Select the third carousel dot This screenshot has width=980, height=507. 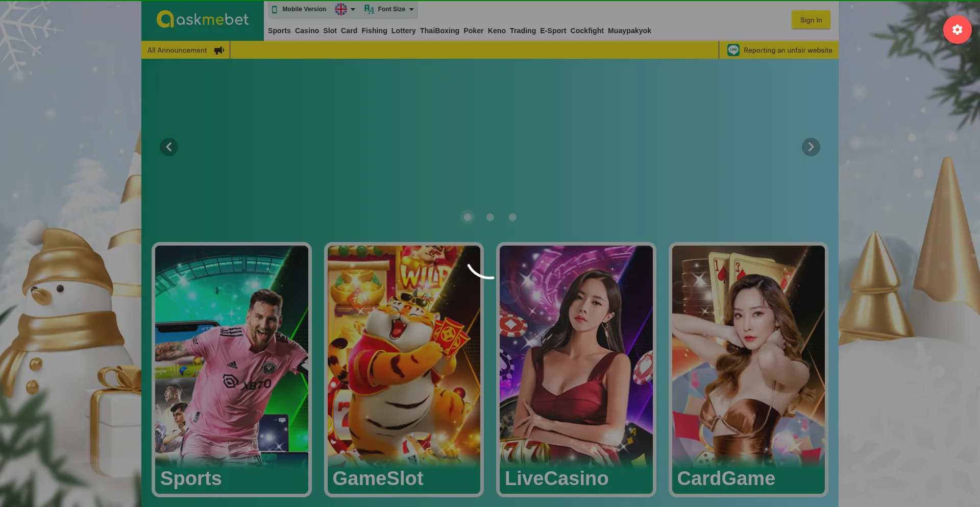click(x=512, y=218)
